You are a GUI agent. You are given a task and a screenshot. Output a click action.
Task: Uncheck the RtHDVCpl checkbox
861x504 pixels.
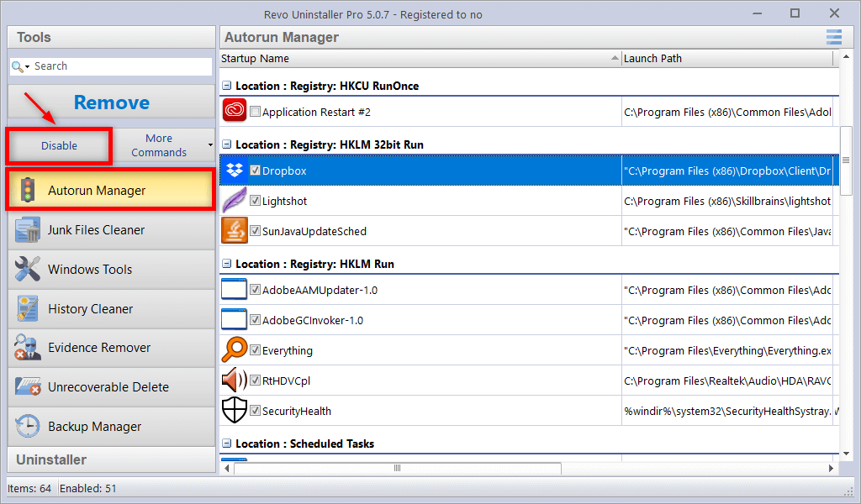[255, 380]
